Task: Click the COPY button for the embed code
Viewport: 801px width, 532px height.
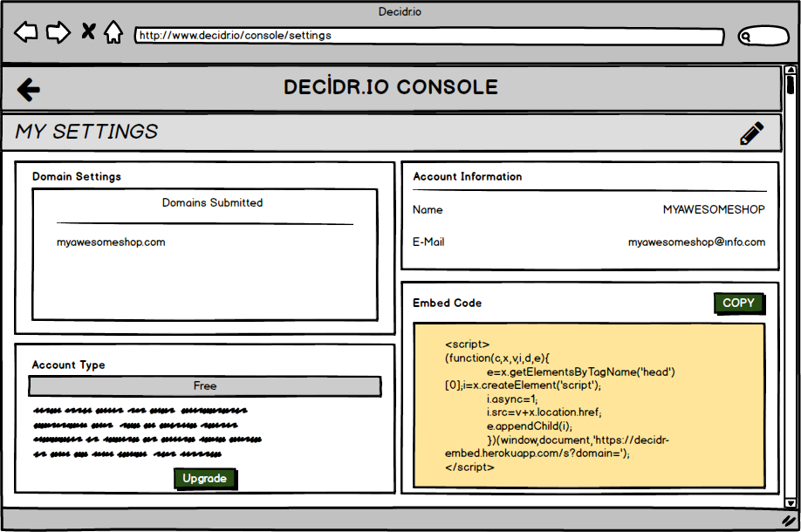Action: (x=739, y=303)
